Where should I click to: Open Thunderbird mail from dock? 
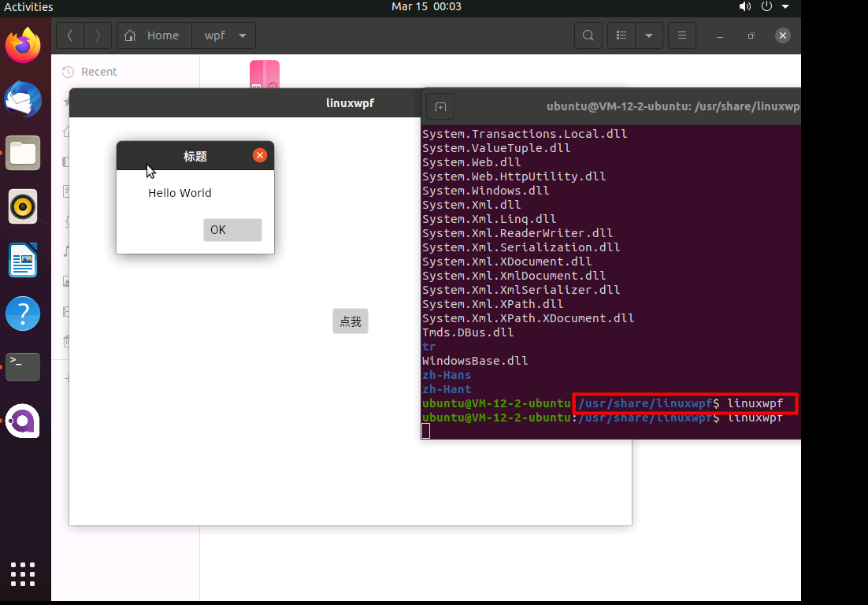tap(23, 99)
